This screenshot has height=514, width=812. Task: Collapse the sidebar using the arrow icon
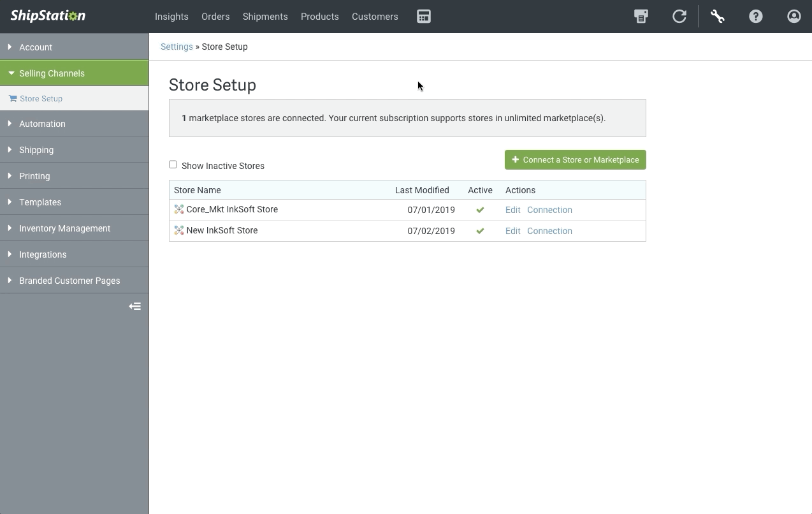[135, 306]
